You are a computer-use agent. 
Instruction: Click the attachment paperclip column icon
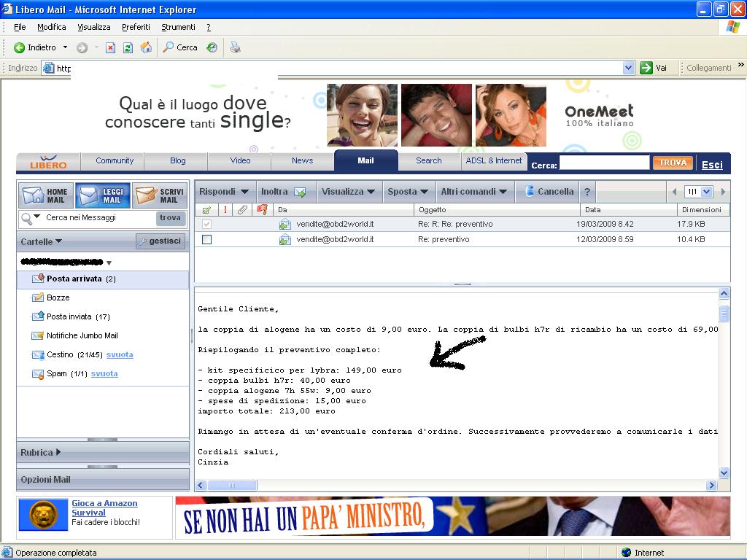[x=242, y=209]
